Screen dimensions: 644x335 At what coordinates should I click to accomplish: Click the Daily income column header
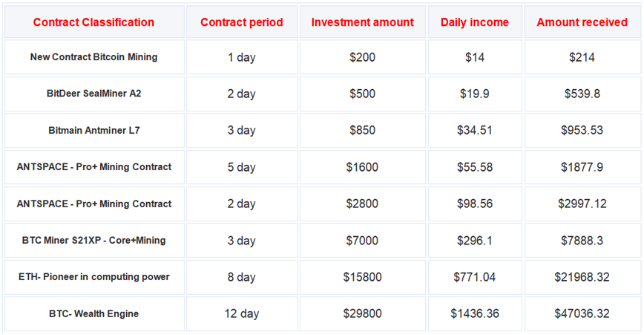tap(475, 22)
